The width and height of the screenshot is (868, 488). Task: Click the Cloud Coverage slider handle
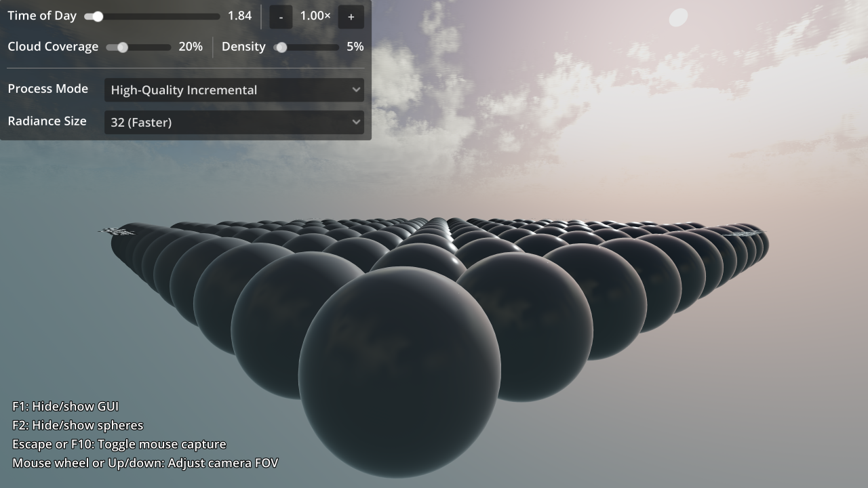(x=122, y=47)
